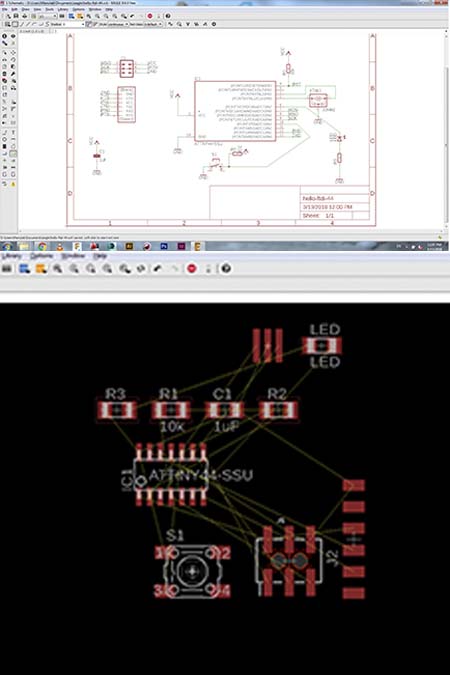Screen dimensions: 450x675
Task: Click Photoshop icon in taskbar
Action: pyautogui.click(x=164, y=246)
